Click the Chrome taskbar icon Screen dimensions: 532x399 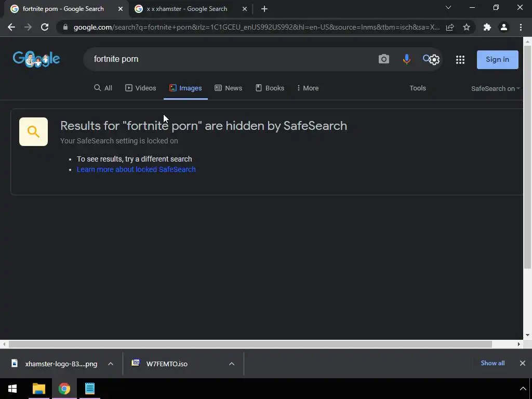[x=64, y=389]
